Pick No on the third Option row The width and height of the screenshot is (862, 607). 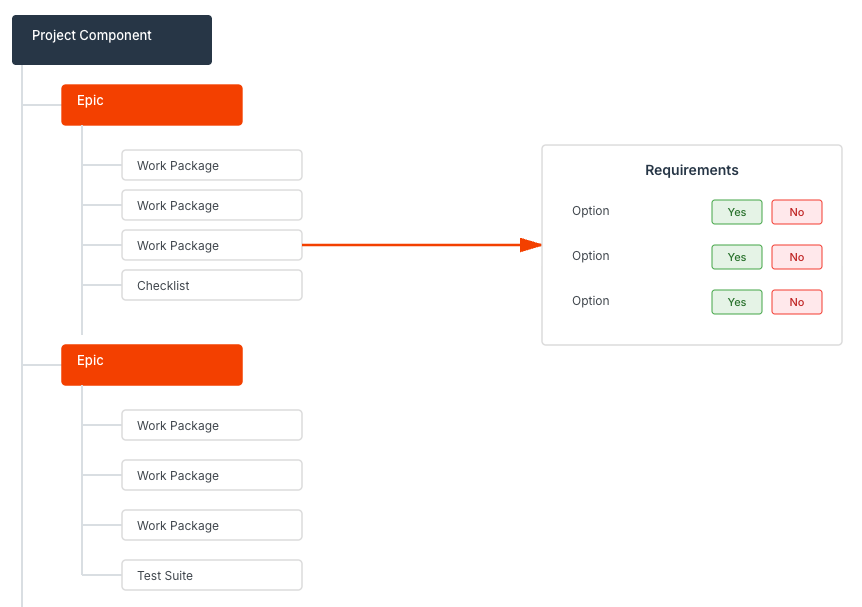(796, 302)
